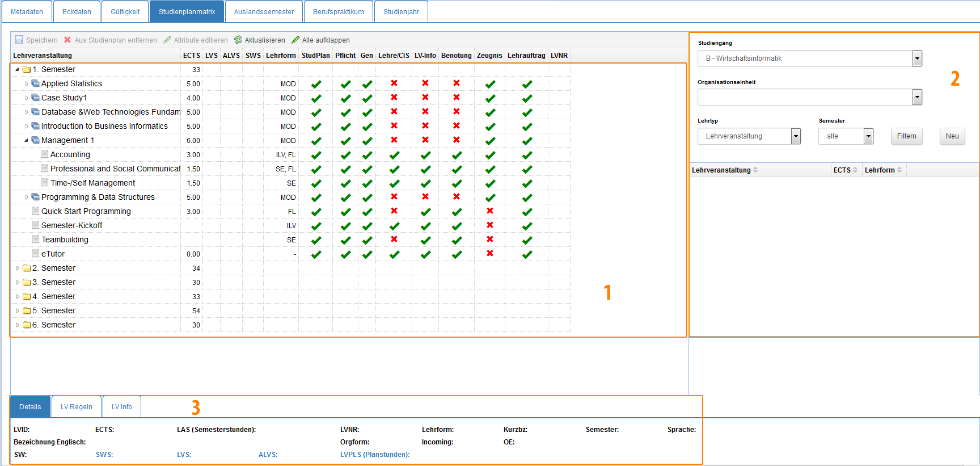Viewport: 980px width, 466px height.
Task: Click the 1. Semester folder icon
Action: coord(27,69)
